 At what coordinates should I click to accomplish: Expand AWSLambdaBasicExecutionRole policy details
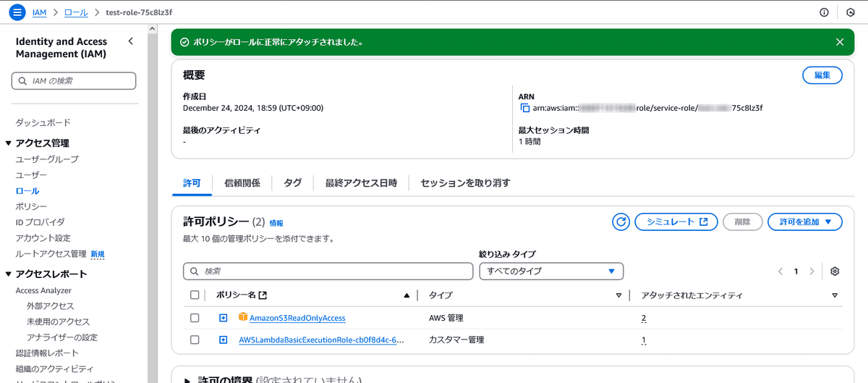point(224,340)
